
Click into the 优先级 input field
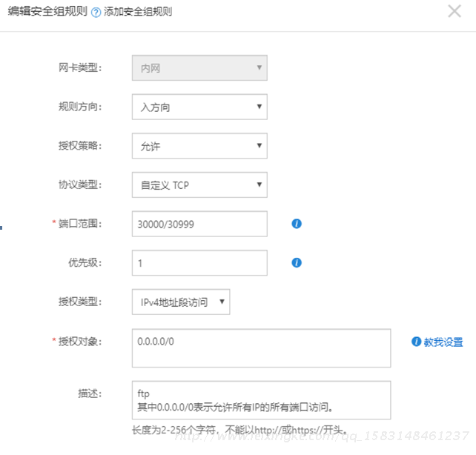coord(199,262)
